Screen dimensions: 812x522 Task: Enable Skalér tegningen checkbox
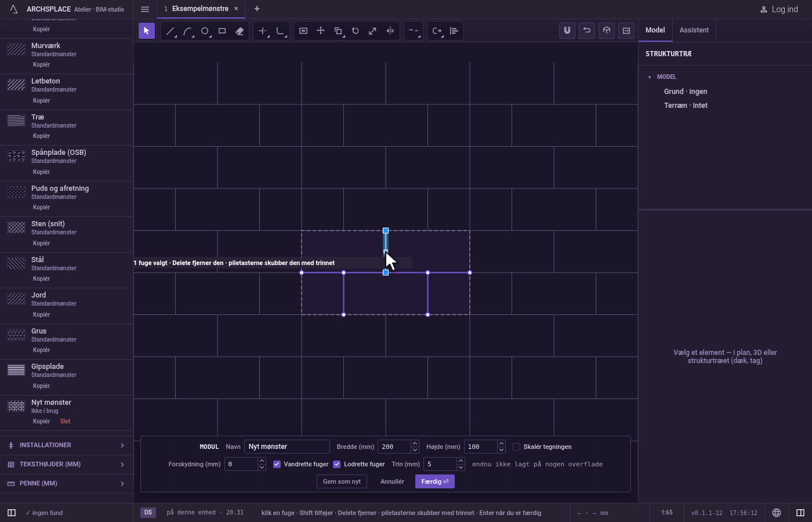[516, 447]
